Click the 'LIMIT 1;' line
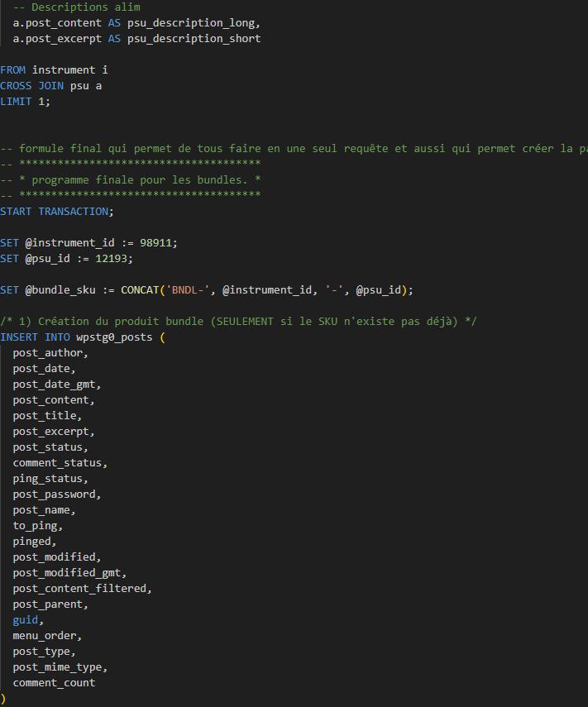 25,101
